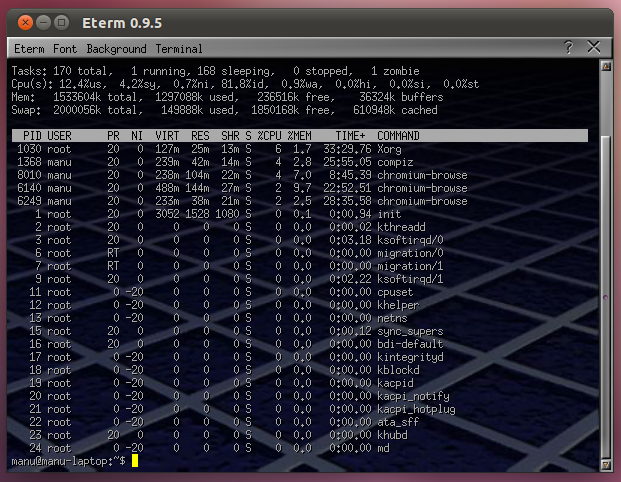The height and width of the screenshot is (482, 621).
Task: Click the 144m RES value
Action: [197, 188]
